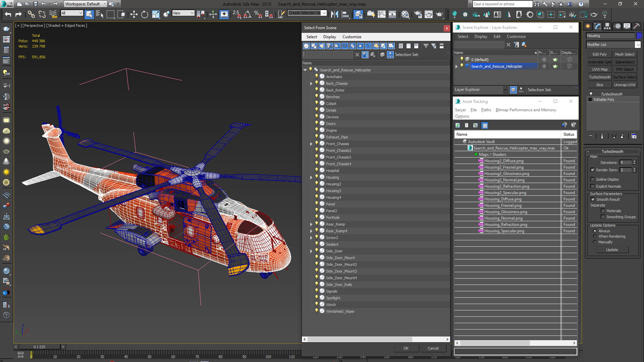Expand the Rear_Ramp tree node

coord(311,224)
